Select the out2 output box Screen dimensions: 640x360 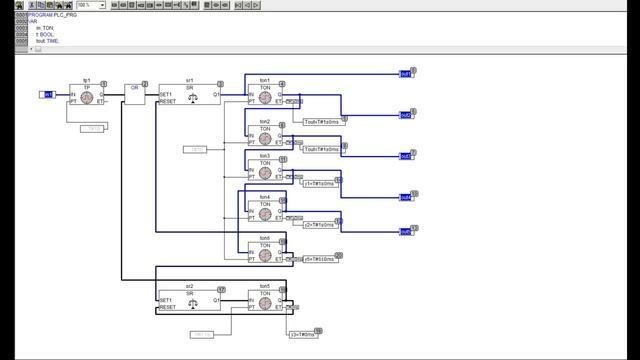[406, 115]
